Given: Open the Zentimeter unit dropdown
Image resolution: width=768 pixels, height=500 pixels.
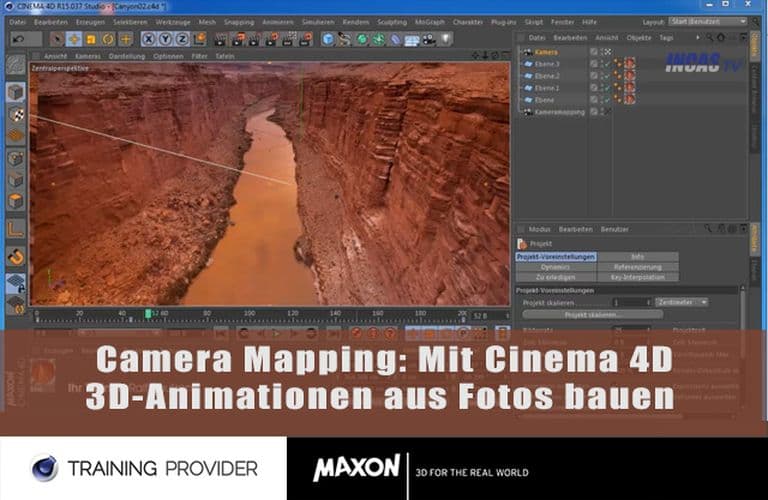Looking at the screenshot, I should click(x=681, y=302).
